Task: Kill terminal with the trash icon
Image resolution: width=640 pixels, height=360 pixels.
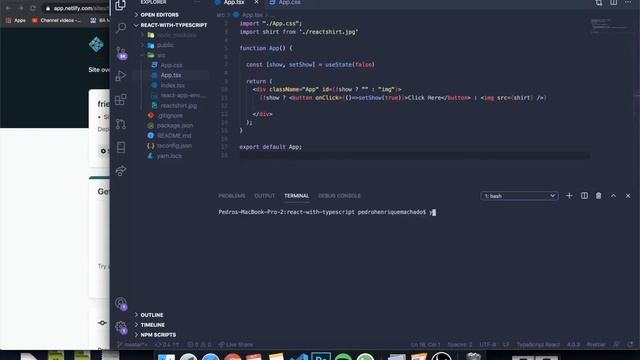Action: (x=598, y=196)
